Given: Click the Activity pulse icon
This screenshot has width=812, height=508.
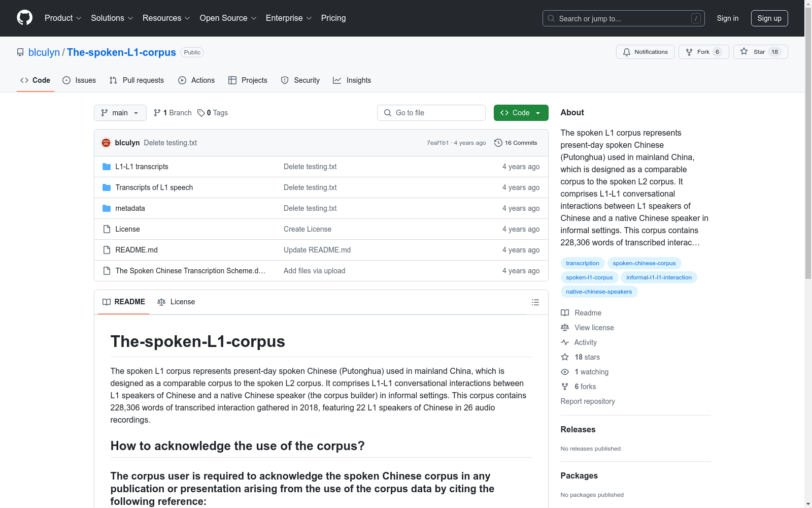Looking at the screenshot, I should (x=565, y=342).
